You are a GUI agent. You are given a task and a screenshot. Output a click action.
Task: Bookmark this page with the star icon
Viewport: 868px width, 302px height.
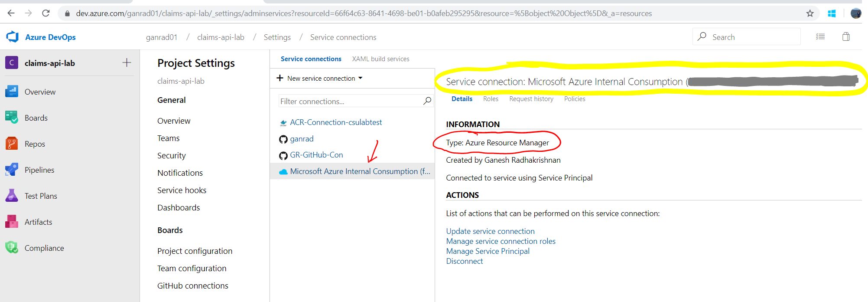coord(810,13)
